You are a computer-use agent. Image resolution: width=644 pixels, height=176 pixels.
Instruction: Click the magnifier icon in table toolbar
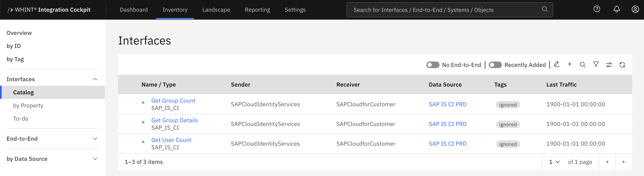pos(582,65)
